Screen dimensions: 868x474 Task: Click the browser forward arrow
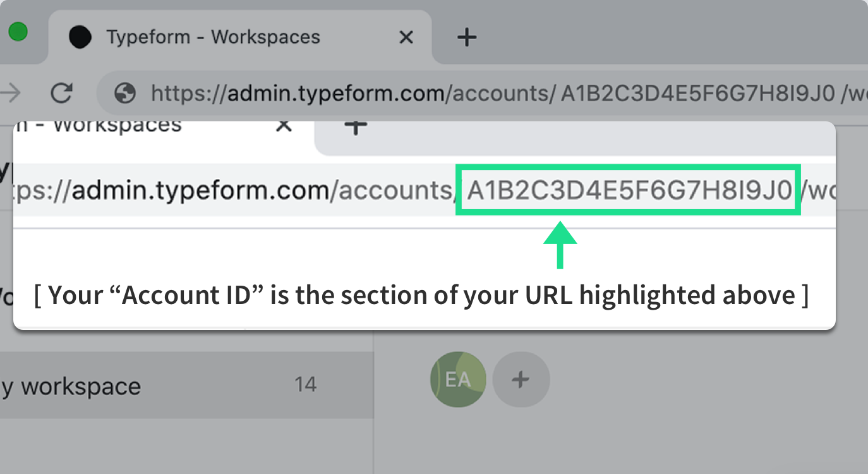[x=11, y=94]
